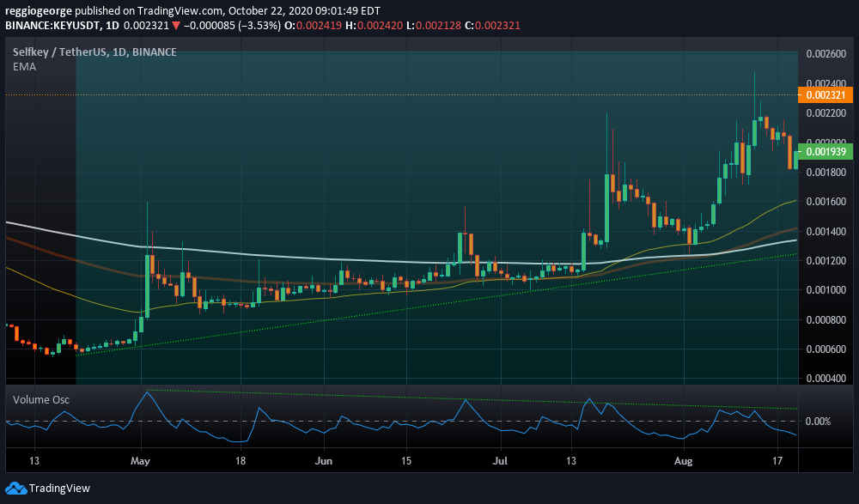Click the H:0.002420 high value
The image size is (859, 504).
(375, 26)
